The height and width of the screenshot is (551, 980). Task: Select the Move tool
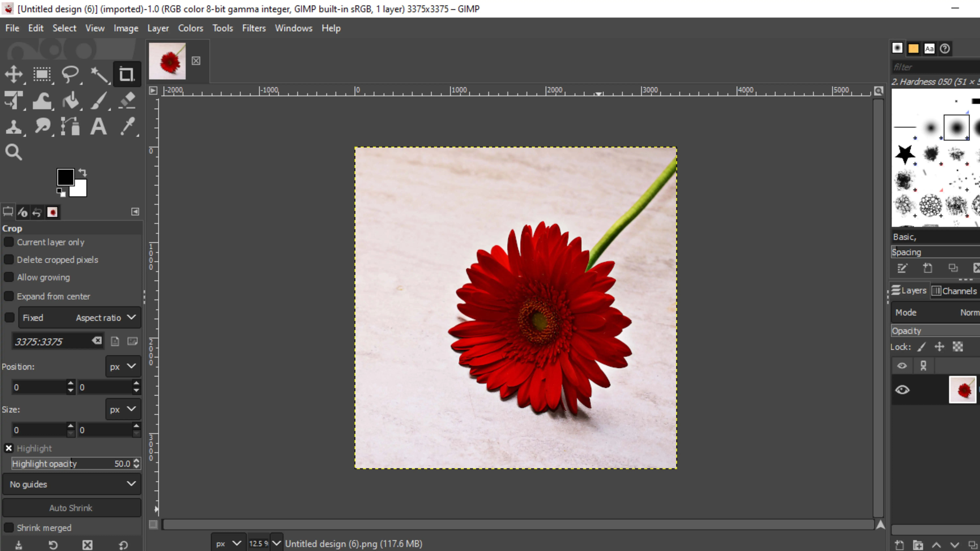14,74
